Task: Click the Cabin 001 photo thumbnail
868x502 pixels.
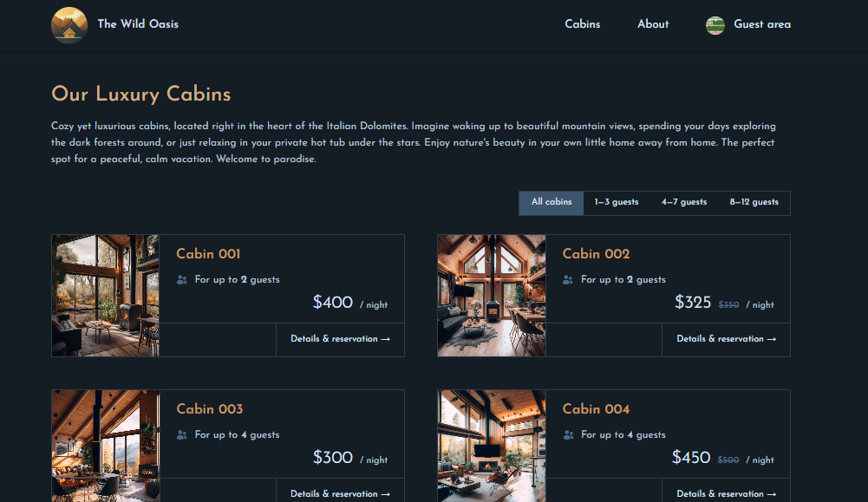Action: (106, 296)
